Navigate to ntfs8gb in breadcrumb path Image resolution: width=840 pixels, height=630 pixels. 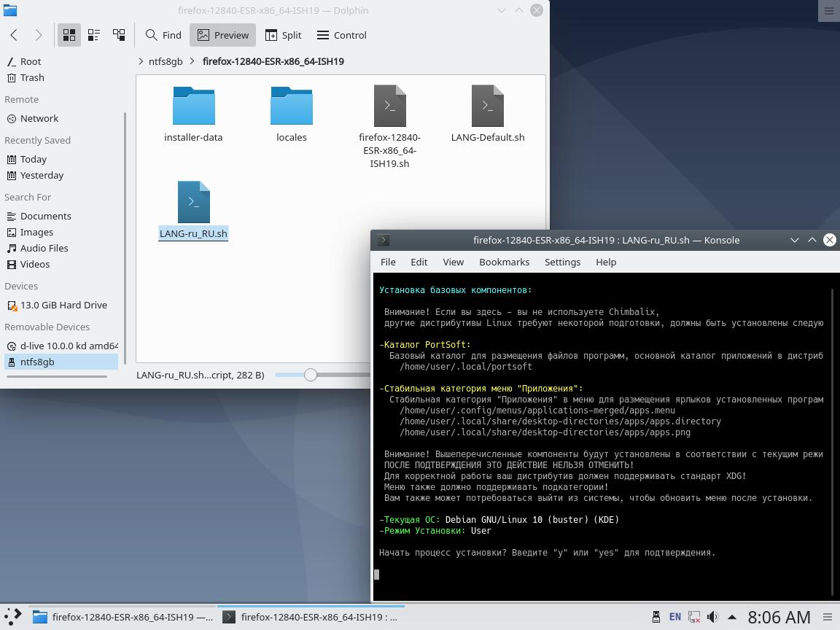click(166, 61)
